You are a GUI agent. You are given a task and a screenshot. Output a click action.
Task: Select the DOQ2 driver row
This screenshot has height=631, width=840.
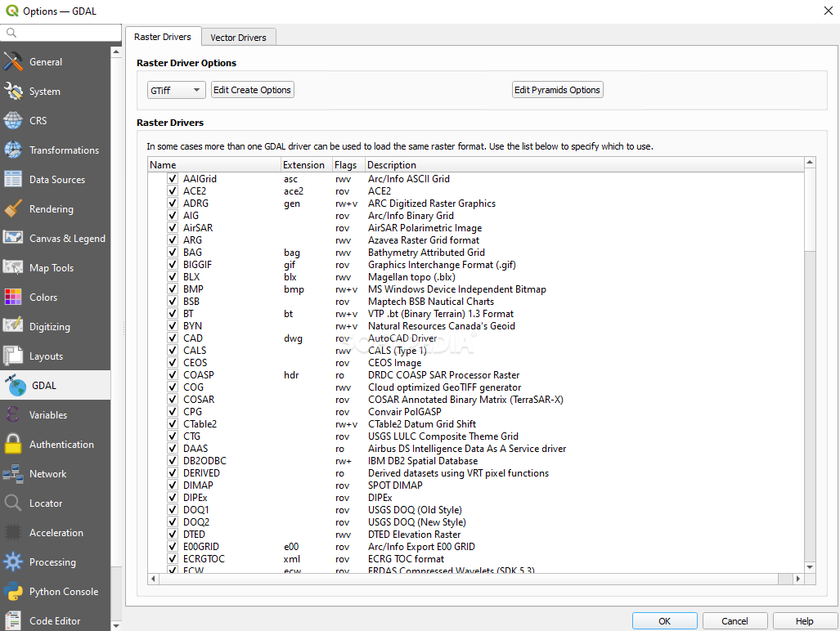[476, 521]
